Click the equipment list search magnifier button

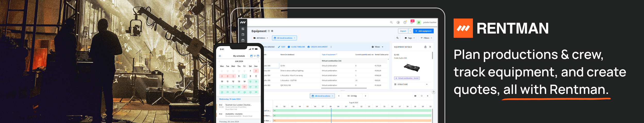[x=397, y=38]
